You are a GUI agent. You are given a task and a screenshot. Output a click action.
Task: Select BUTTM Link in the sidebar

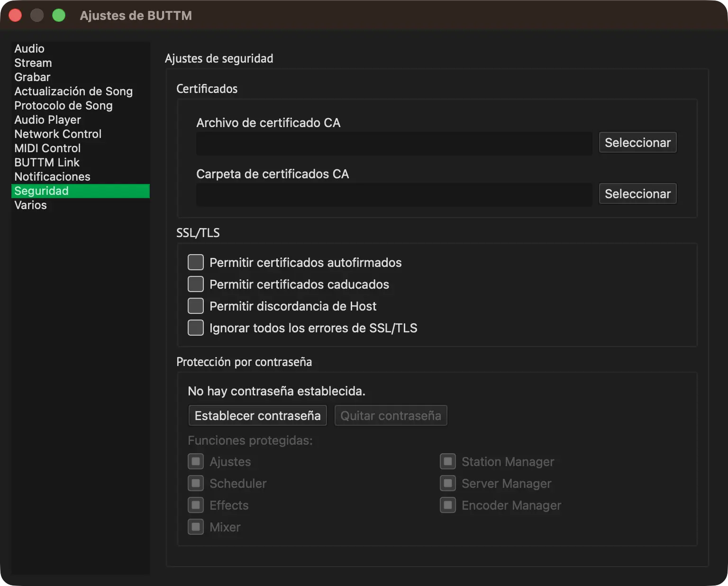(x=80, y=163)
